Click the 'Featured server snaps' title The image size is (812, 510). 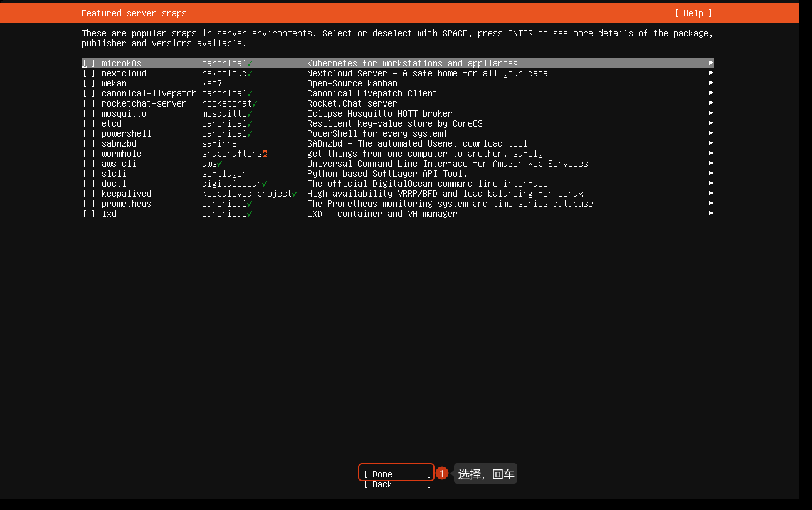[x=134, y=13]
